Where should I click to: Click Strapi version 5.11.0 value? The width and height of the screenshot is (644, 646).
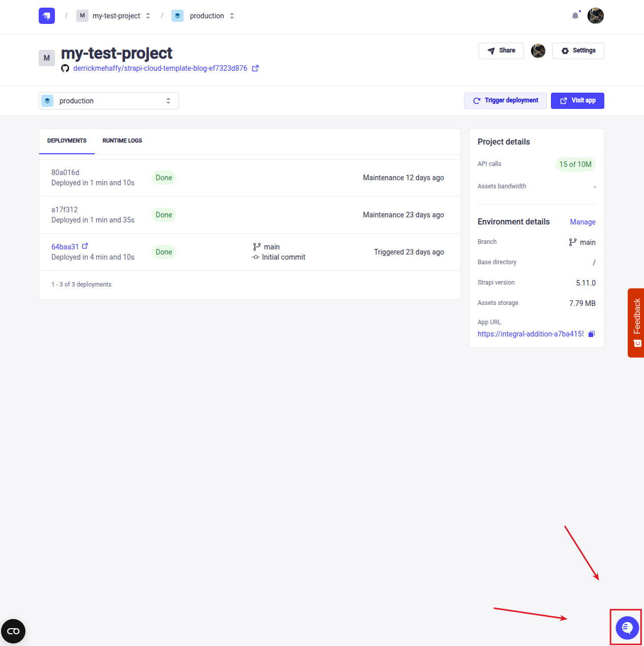click(586, 283)
